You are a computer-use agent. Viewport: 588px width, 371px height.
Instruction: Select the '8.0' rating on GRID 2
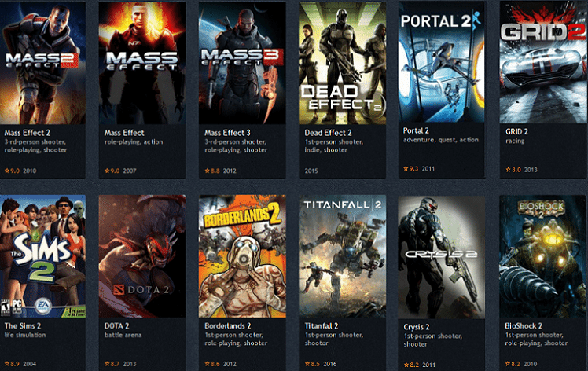coord(516,170)
